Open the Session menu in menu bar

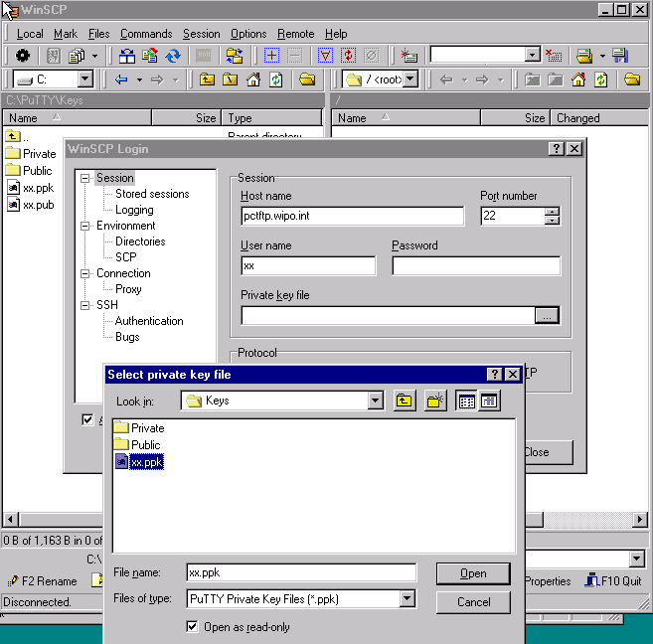click(x=202, y=34)
